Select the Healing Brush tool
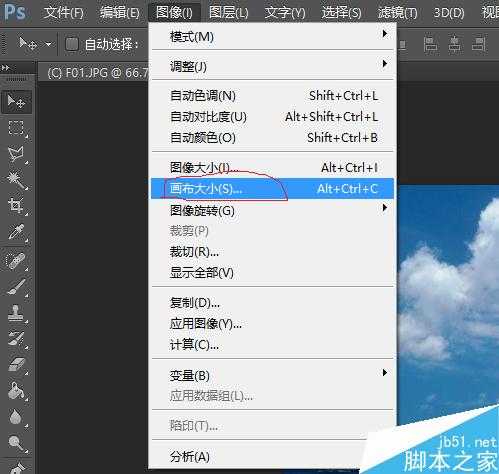499x474 pixels. (x=16, y=261)
